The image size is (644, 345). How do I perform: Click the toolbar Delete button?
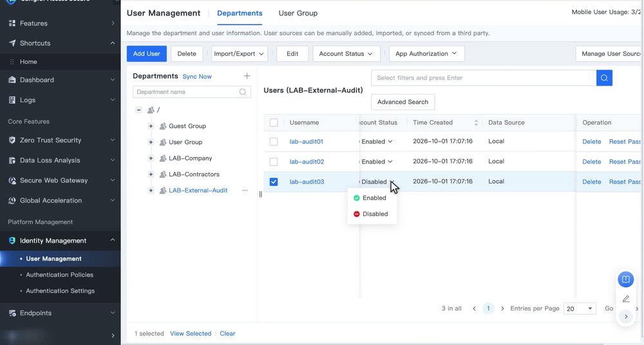[x=187, y=54]
